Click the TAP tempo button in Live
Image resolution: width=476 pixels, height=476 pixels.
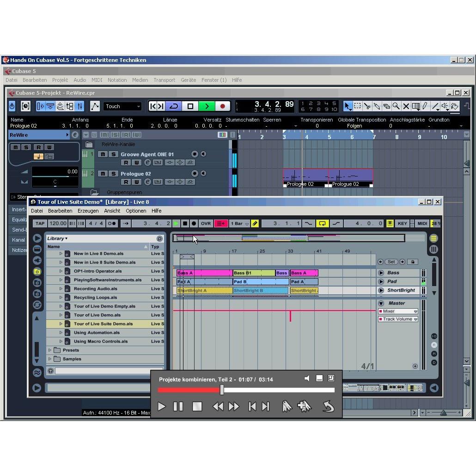click(40, 223)
